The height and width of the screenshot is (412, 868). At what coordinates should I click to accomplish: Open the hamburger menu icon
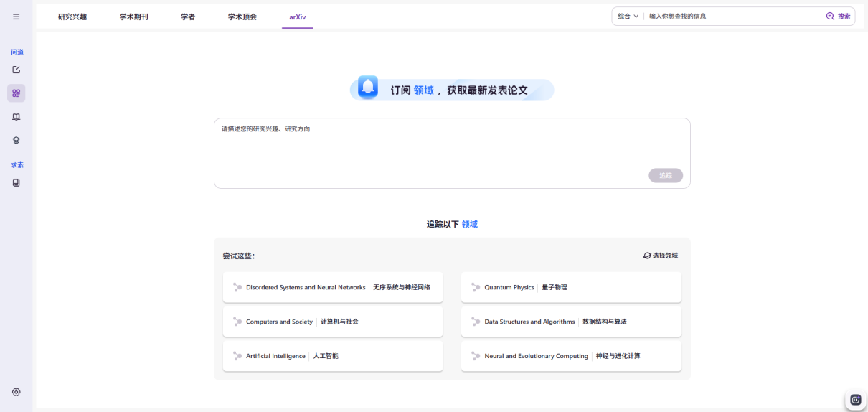(x=16, y=17)
